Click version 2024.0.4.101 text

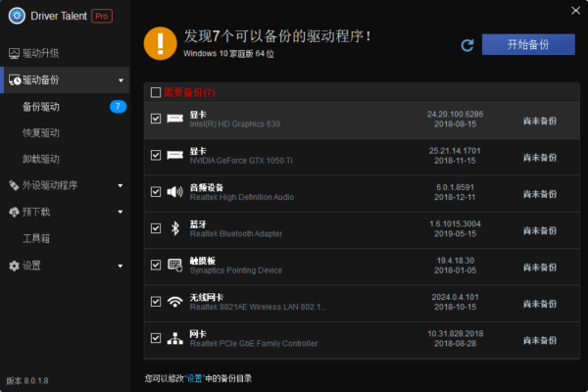coord(455,297)
